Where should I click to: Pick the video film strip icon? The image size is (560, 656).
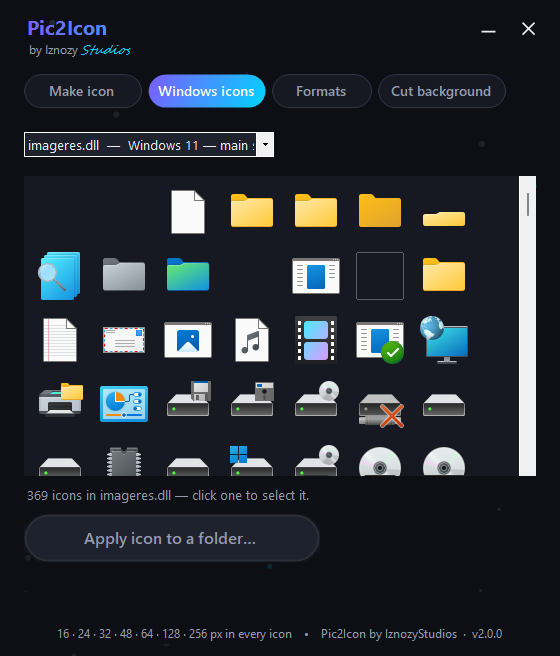(316, 340)
